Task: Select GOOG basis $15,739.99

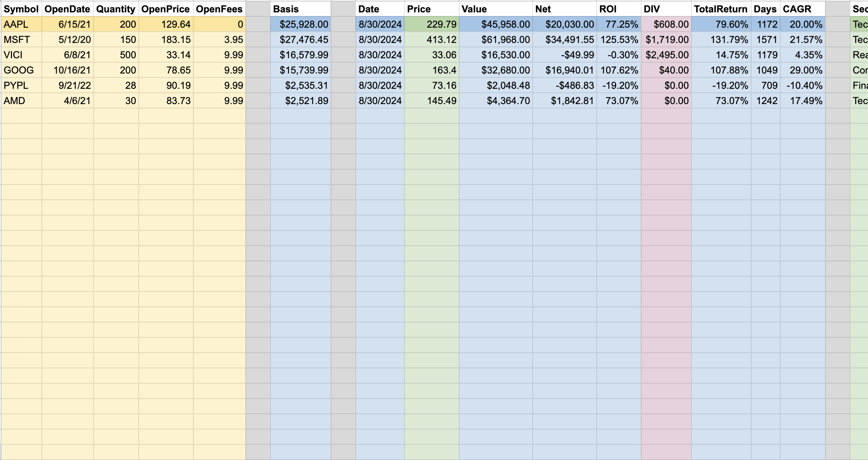Action: [x=301, y=70]
